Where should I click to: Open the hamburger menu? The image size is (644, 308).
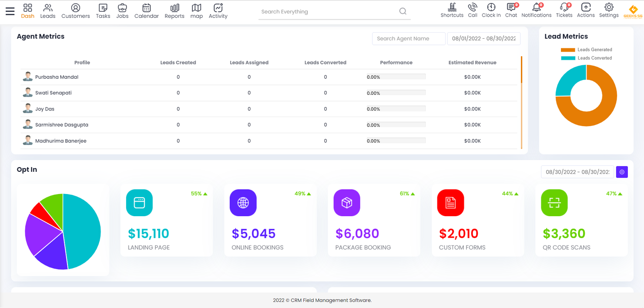pyautogui.click(x=10, y=11)
